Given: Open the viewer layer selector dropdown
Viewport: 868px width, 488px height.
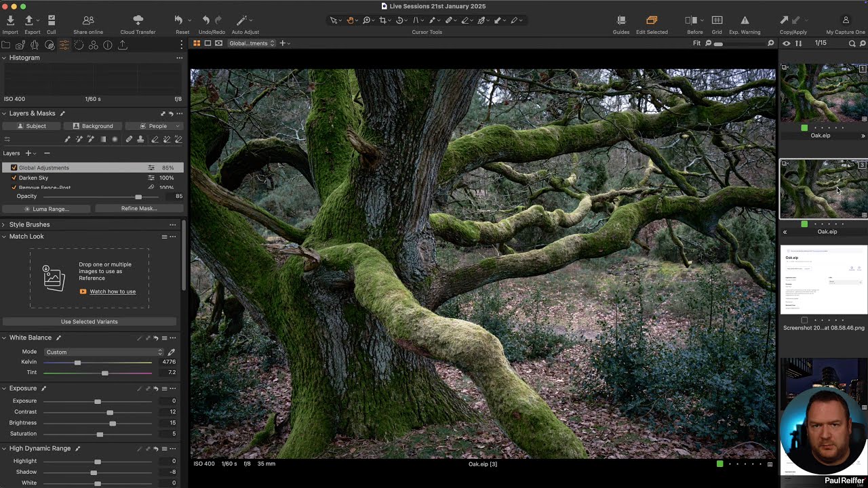Looking at the screenshot, I should 252,43.
